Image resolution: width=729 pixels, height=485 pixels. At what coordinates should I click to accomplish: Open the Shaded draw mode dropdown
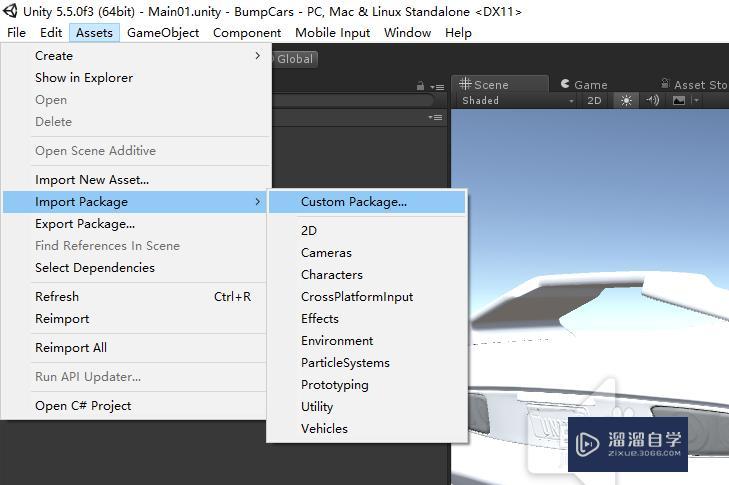[x=517, y=100]
